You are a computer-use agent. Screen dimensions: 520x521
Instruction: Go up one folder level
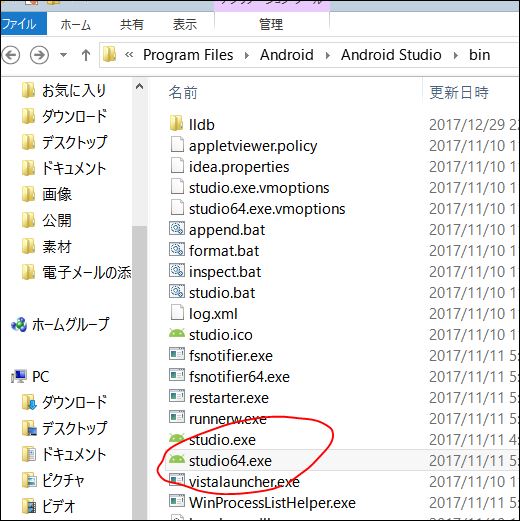pos(86,55)
